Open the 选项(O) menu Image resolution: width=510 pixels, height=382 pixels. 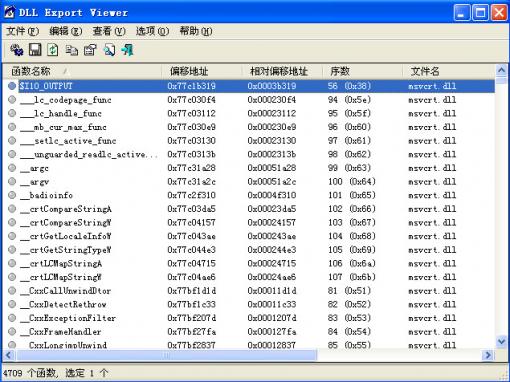click(152, 31)
